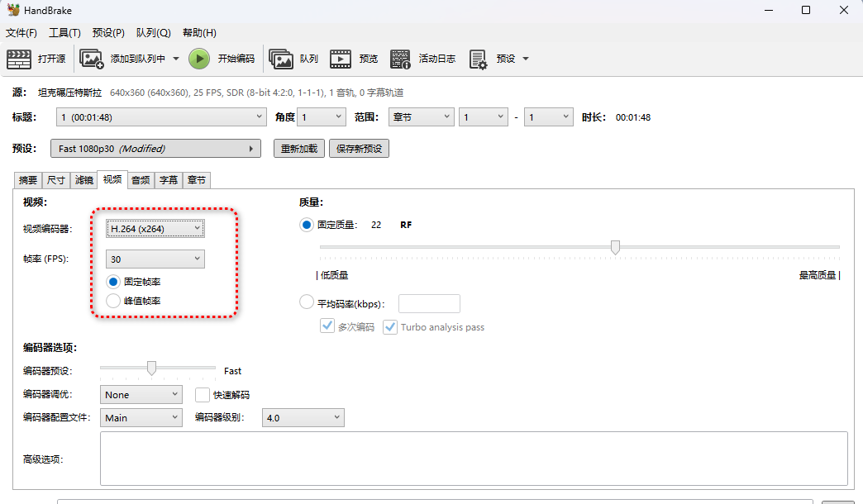The width and height of the screenshot is (863, 504).
Task: Switch to the Dimensions (尺寸) tab
Action: click(55, 180)
